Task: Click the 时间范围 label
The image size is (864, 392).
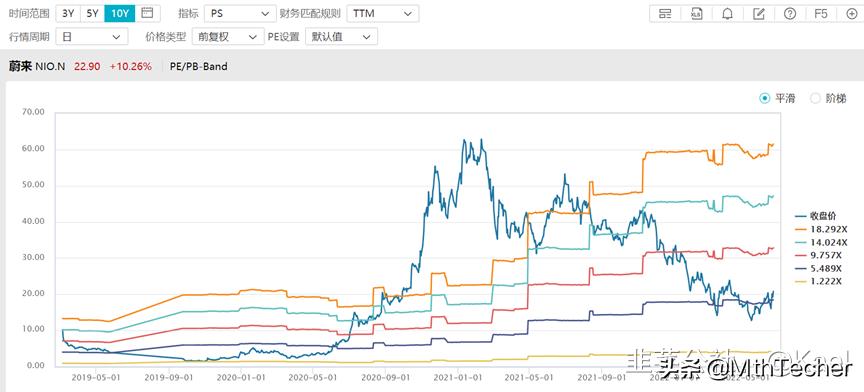Action: point(29,14)
